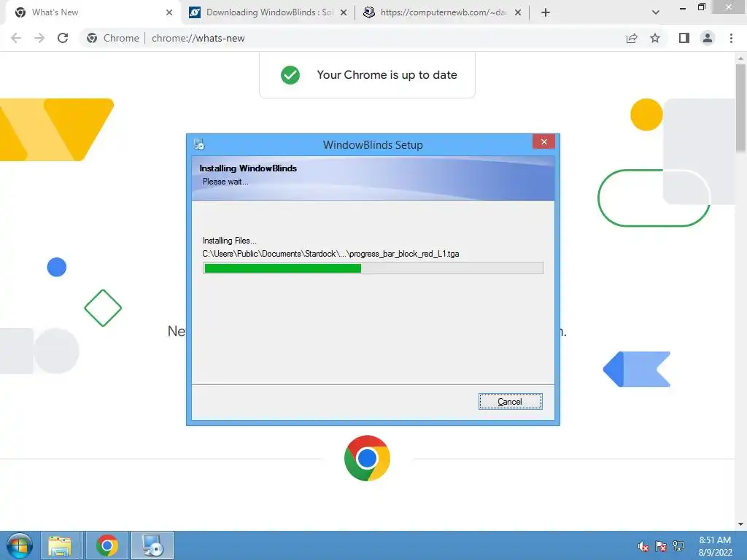Bookmark this page with the star
The height and width of the screenshot is (560, 747).
pyautogui.click(x=655, y=38)
